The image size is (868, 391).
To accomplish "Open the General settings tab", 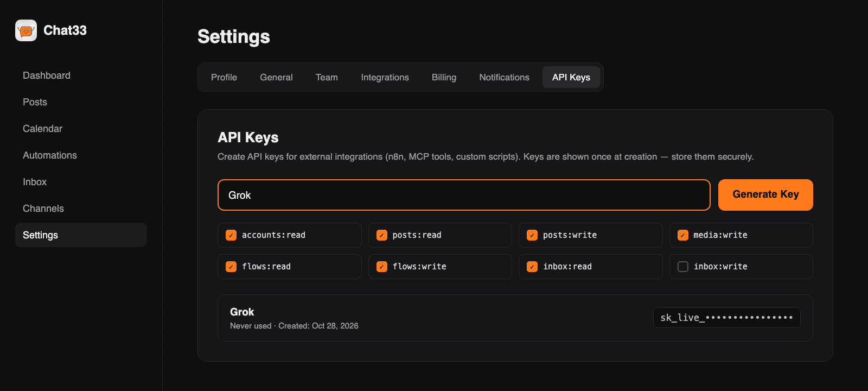I will click(276, 77).
